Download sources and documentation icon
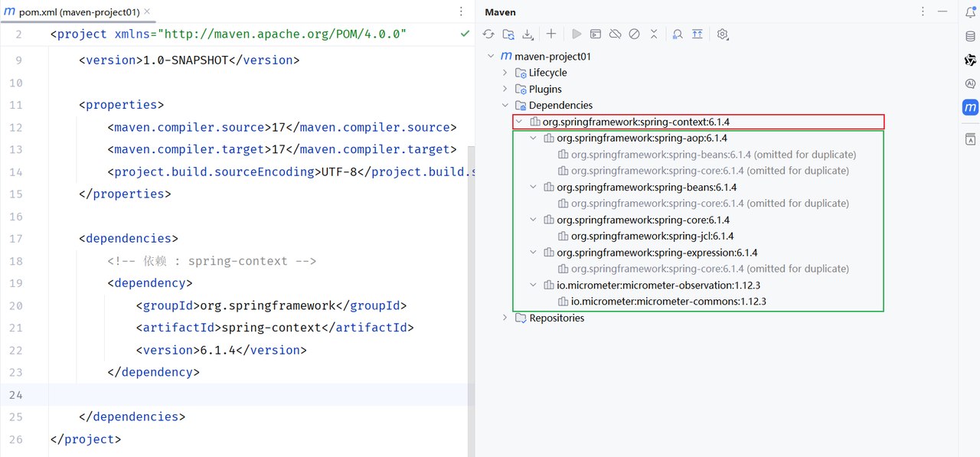This screenshot has height=457, width=980. coord(528,34)
